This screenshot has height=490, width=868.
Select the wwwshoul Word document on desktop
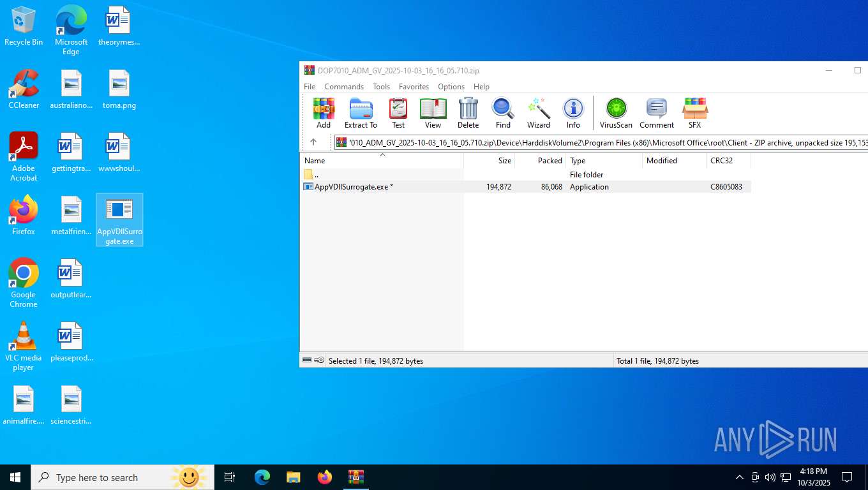coord(119,152)
